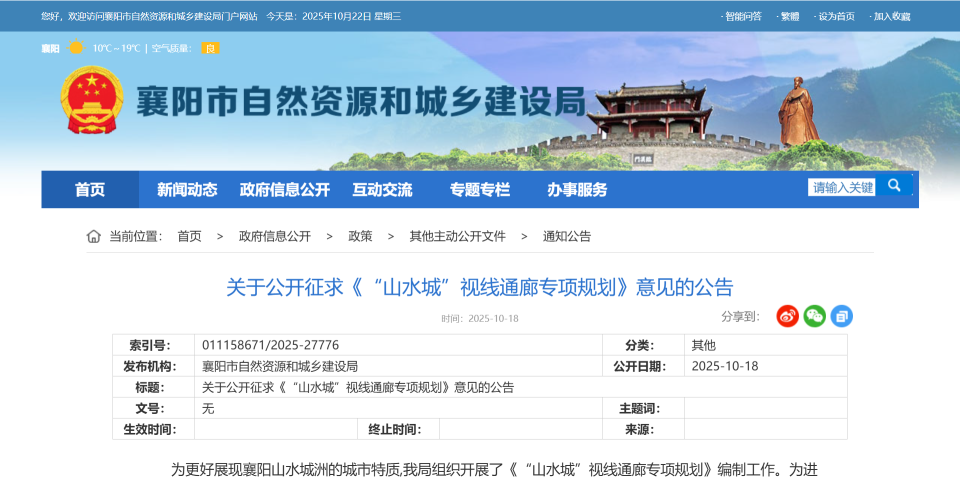Click the site title 襄阳市自然资源和城乡建设局
Viewport: 960px width, 480px height.
pos(360,101)
